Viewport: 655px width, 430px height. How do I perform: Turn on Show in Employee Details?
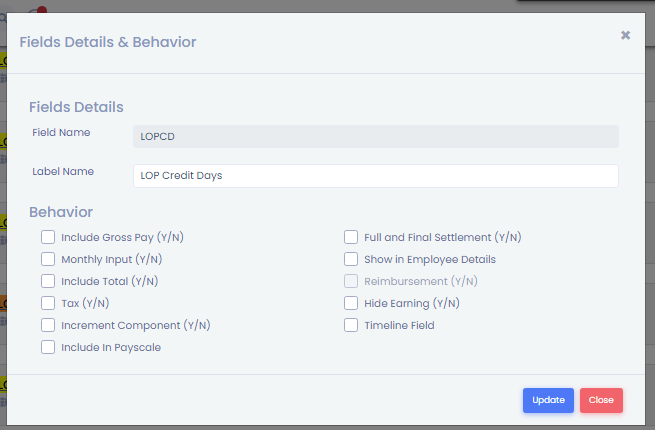pyautogui.click(x=351, y=259)
